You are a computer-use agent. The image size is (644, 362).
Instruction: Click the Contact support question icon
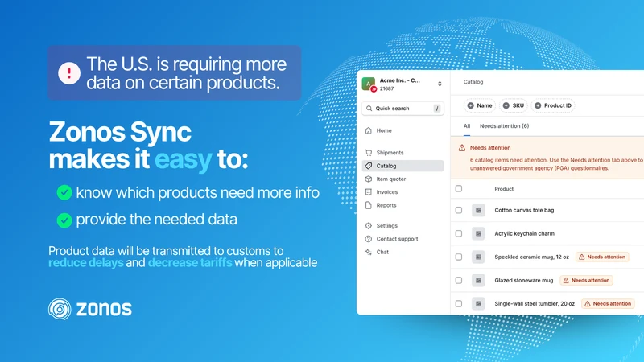coord(369,239)
